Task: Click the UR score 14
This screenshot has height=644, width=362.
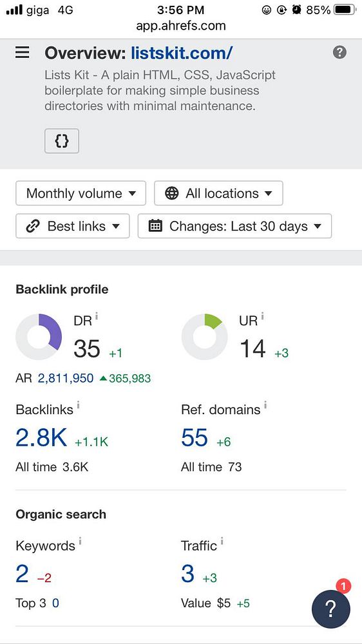Action: [x=252, y=348]
